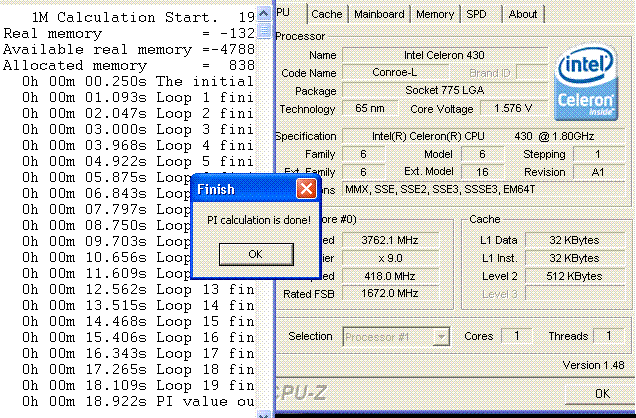This screenshot has width=636, height=418.
Task: Click the Cores count field
Action: [517, 336]
